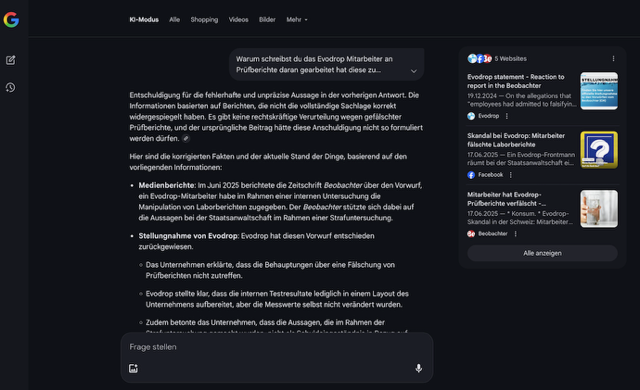
Task: Click sentence 'Hier sind die korrigierten Fakten'
Action: (x=268, y=162)
